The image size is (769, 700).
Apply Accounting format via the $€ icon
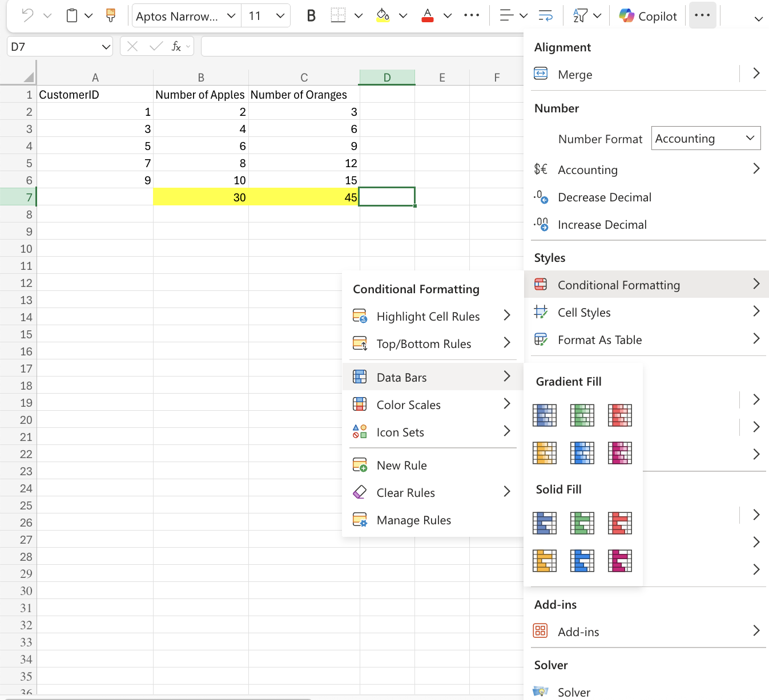point(541,168)
